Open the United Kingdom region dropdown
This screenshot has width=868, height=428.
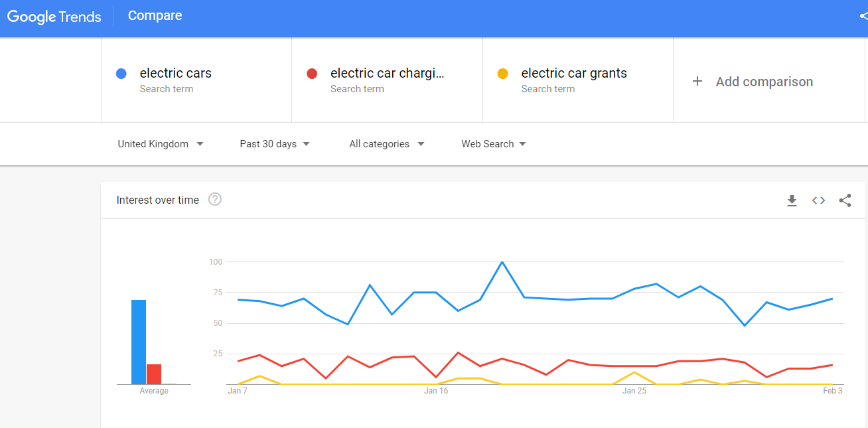tap(161, 144)
